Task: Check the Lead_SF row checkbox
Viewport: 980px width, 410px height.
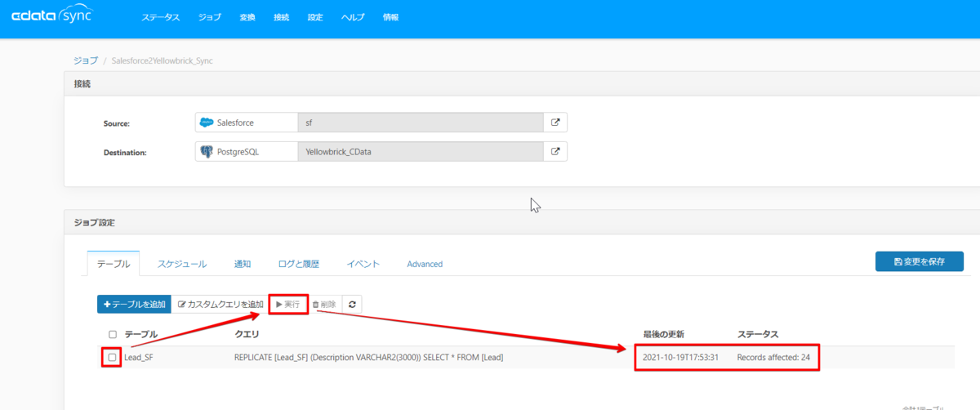Action: pos(113,357)
